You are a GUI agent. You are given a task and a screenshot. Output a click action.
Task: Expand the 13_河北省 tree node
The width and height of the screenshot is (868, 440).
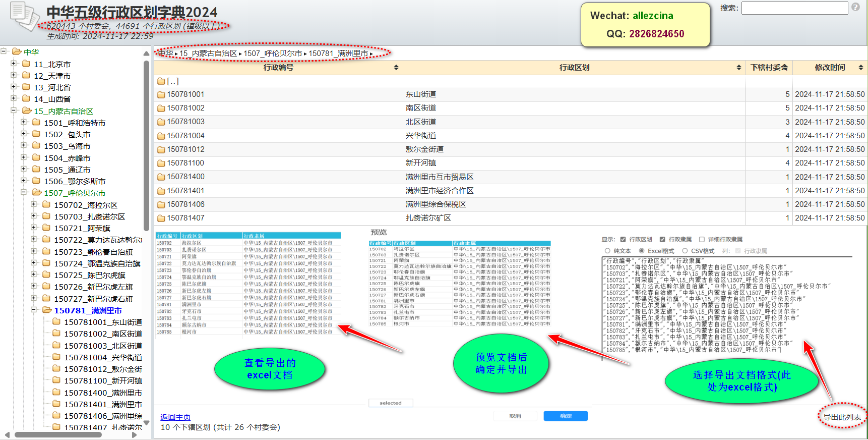tap(14, 87)
